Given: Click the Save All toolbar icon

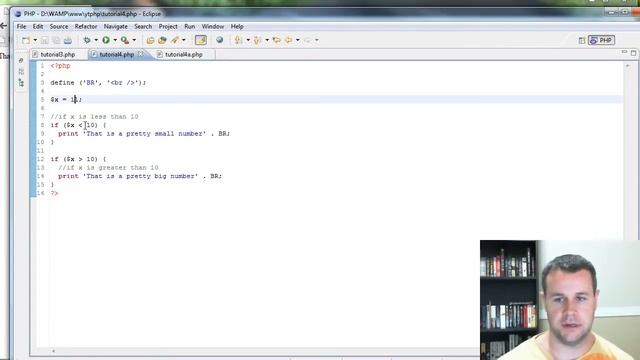Looking at the screenshot, I should point(56,40).
